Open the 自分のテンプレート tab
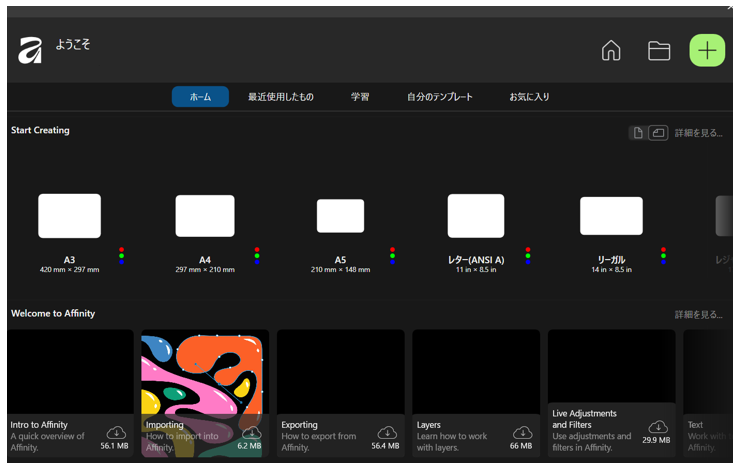The width and height of the screenshot is (740, 469). click(440, 97)
